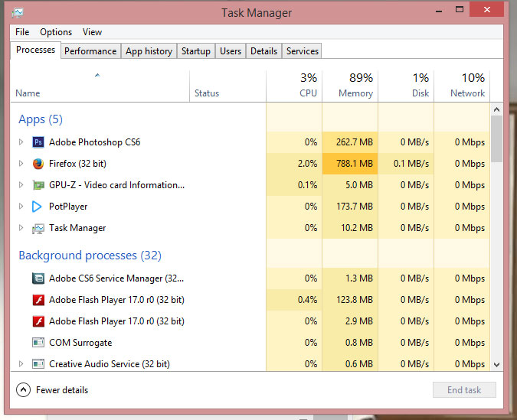This screenshot has height=420, width=517.
Task: Select the Adobe Photoshop CS6 process name
Action: [95, 142]
